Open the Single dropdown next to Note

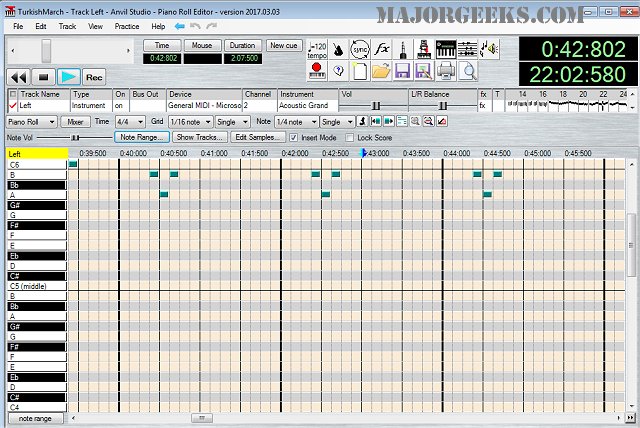click(x=337, y=122)
